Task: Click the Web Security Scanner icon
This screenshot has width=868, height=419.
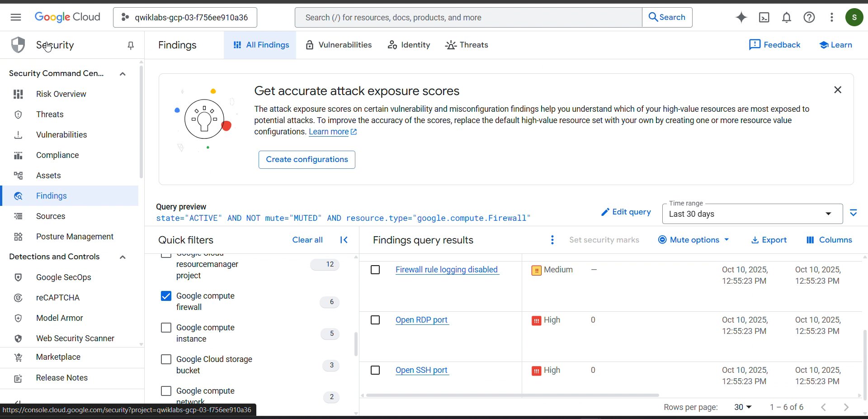Action: 18,338
